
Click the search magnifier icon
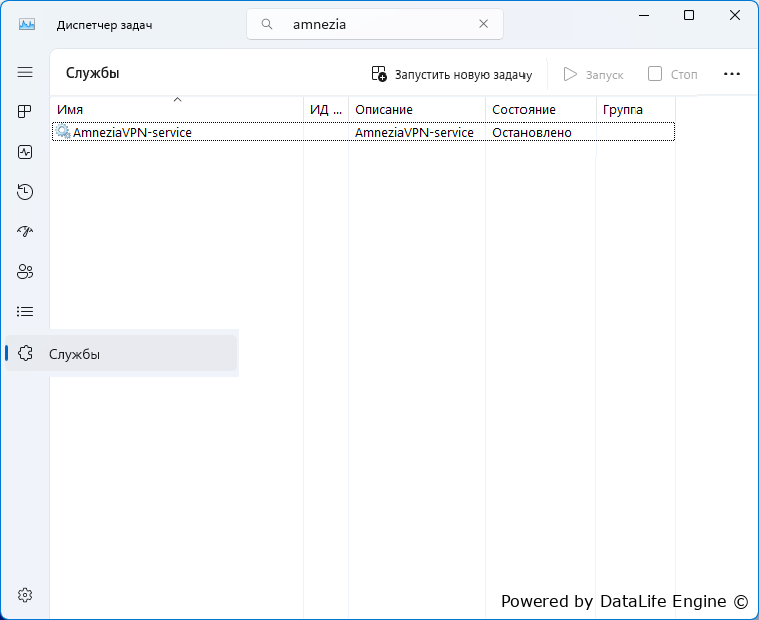(267, 24)
